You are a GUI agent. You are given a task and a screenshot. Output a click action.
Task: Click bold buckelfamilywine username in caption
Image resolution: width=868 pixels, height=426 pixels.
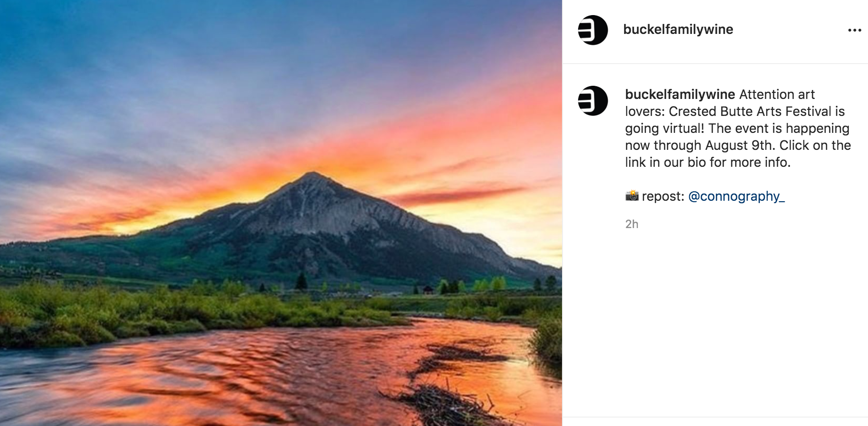point(680,95)
